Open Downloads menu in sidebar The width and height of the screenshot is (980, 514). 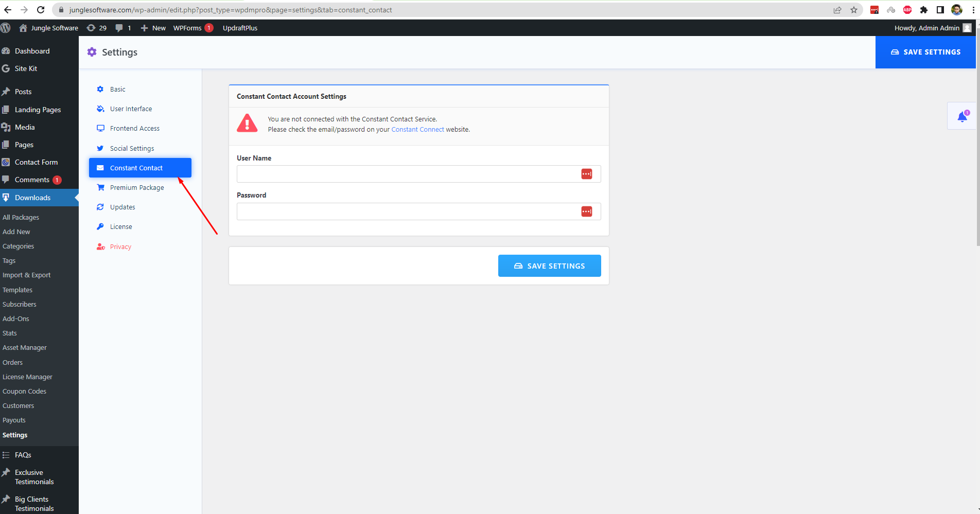click(x=39, y=198)
